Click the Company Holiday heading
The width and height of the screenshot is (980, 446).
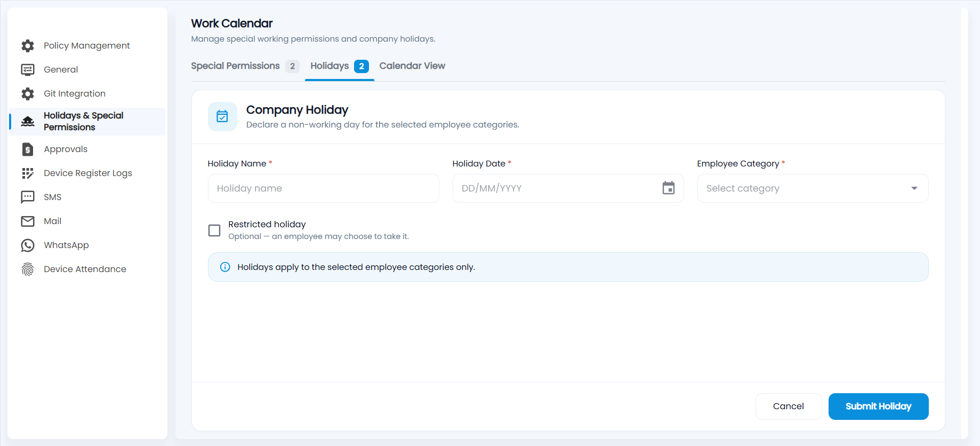point(297,110)
